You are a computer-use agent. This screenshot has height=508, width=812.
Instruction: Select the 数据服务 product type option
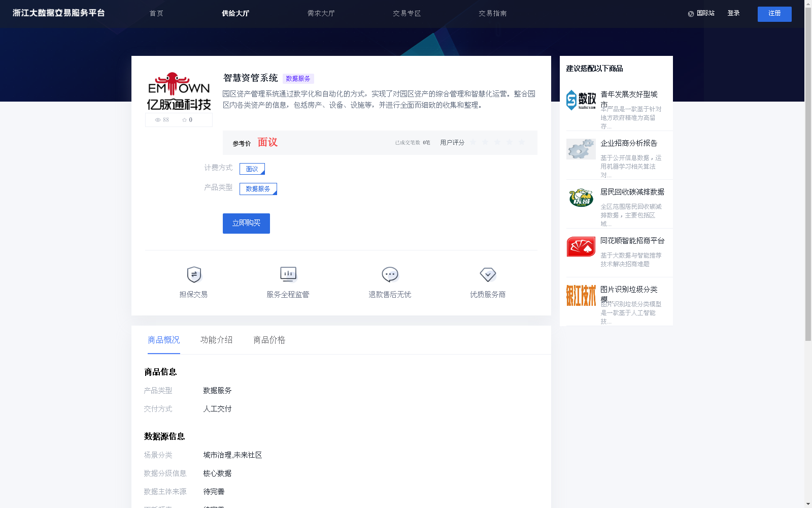tap(258, 189)
